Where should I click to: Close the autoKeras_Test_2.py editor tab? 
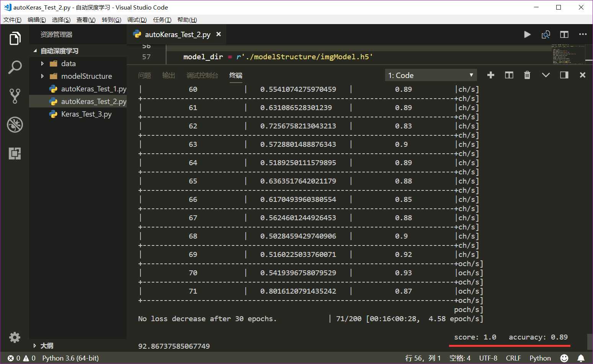tap(219, 34)
